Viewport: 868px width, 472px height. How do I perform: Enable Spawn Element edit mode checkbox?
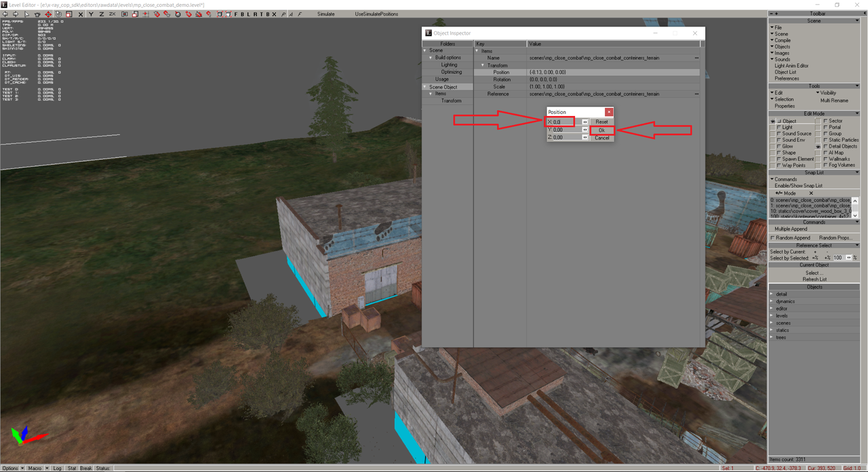[780, 159]
